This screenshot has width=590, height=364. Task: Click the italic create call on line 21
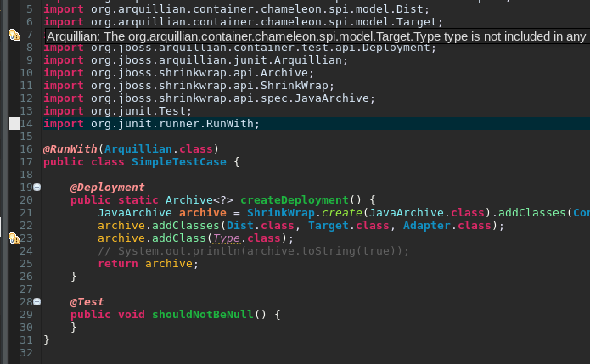[x=341, y=213]
